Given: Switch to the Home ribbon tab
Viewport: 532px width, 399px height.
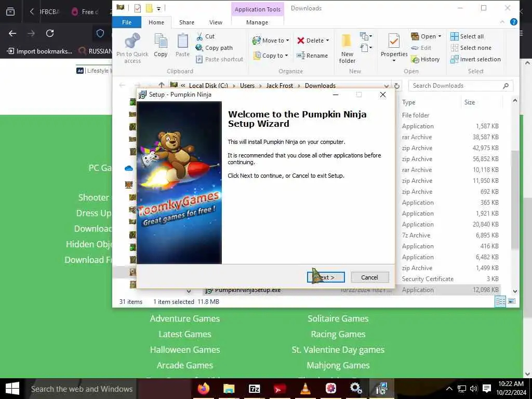Looking at the screenshot, I should tap(156, 22).
